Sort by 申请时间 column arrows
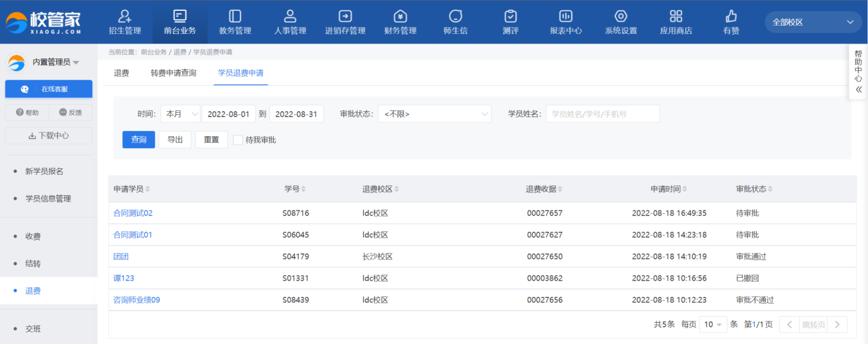The height and width of the screenshot is (344, 868). click(x=685, y=189)
